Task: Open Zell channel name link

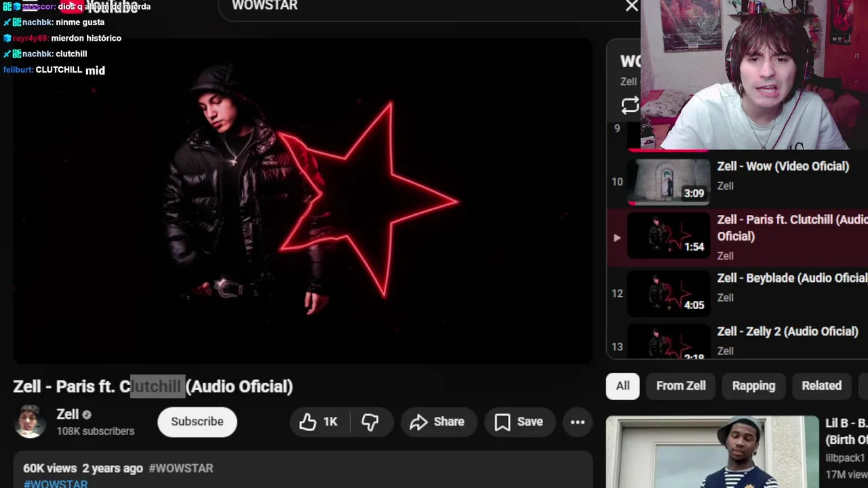Action: click(68, 414)
